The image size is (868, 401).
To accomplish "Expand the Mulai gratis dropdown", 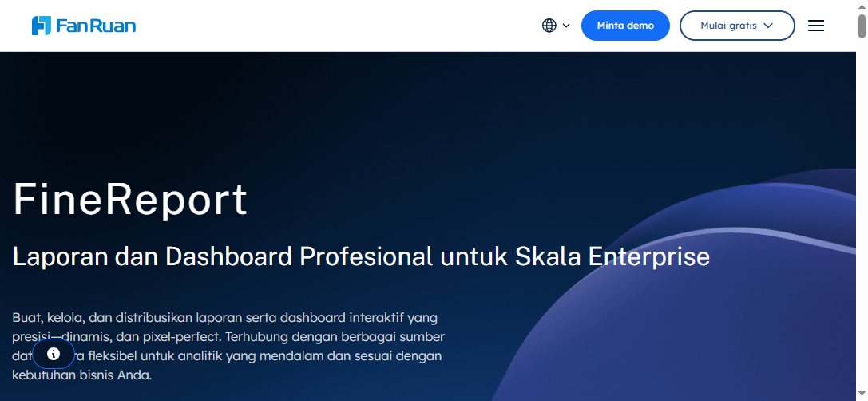I will tap(737, 26).
